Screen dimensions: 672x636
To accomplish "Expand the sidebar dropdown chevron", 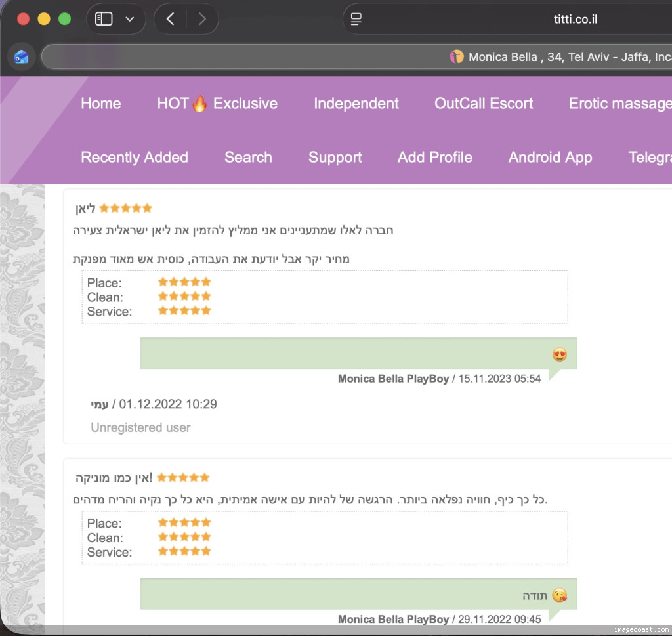I will pyautogui.click(x=129, y=19).
